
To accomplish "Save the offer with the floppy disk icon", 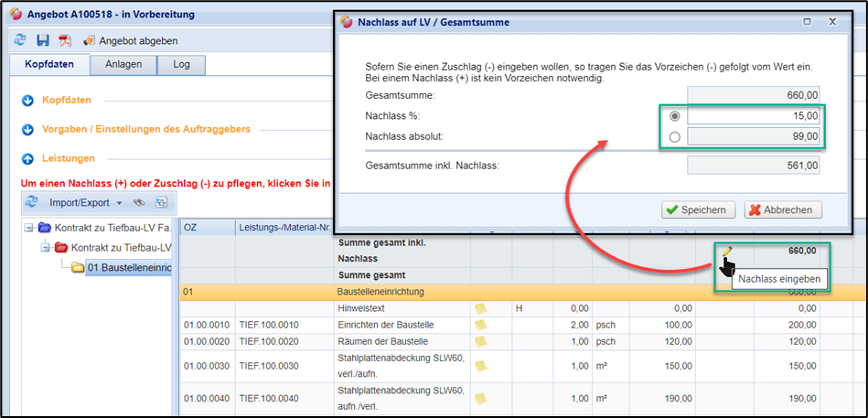I will click(42, 40).
